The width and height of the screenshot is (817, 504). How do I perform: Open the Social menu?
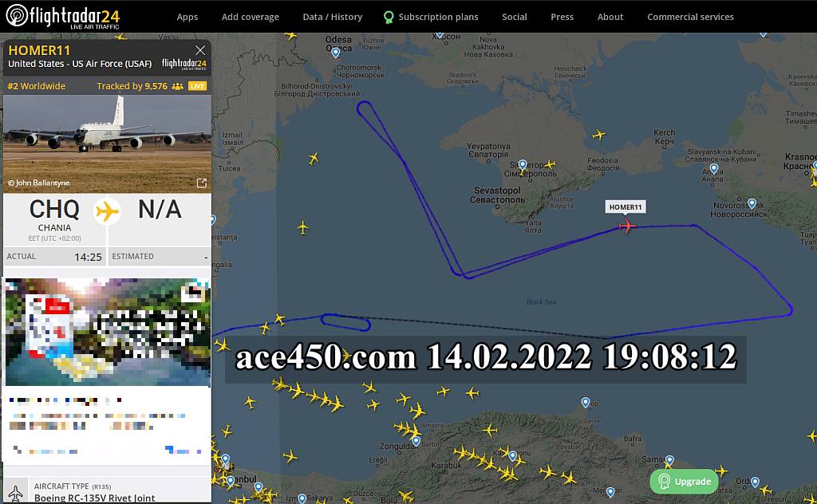coord(514,17)
